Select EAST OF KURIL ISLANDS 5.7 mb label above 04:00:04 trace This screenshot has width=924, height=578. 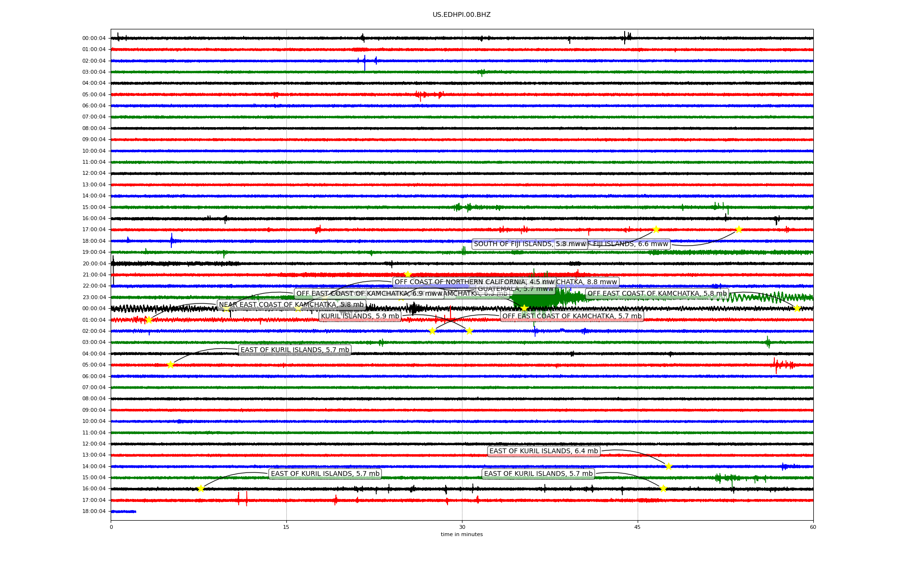pyautogui.click(x=295, y=350)
